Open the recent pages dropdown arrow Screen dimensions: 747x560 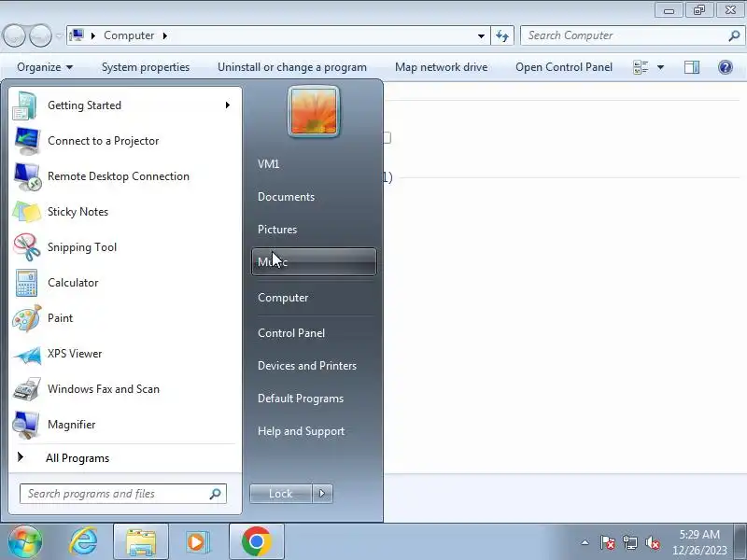pos(59,35)
